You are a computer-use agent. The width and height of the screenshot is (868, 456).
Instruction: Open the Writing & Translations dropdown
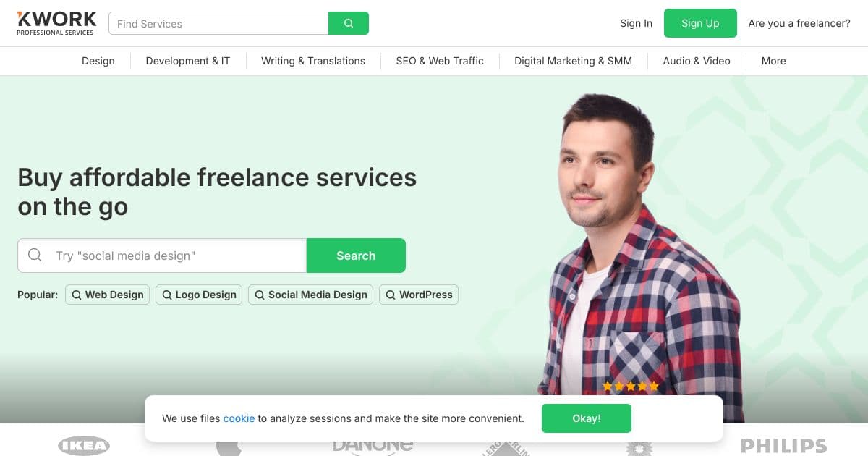click(x=312, y=61)
